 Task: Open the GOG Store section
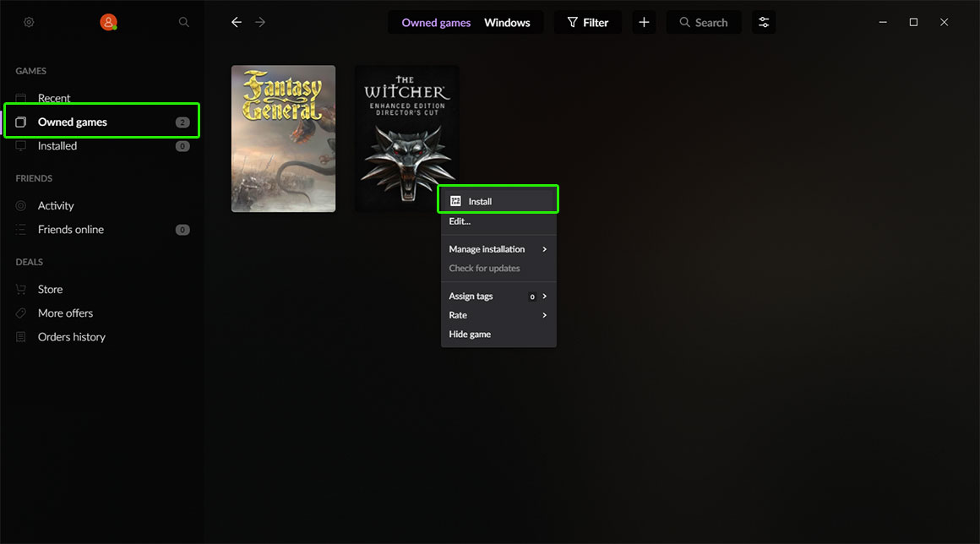pos(50,289)
